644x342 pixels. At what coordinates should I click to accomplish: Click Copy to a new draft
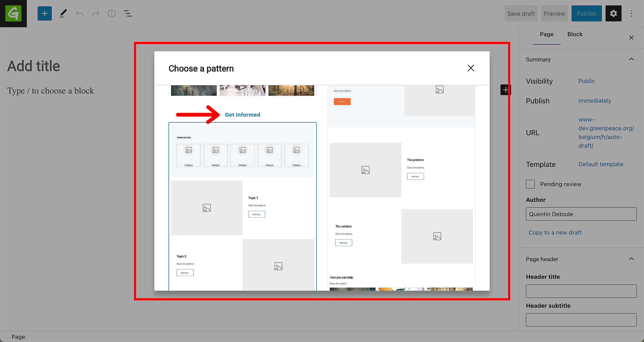point(555,232)
